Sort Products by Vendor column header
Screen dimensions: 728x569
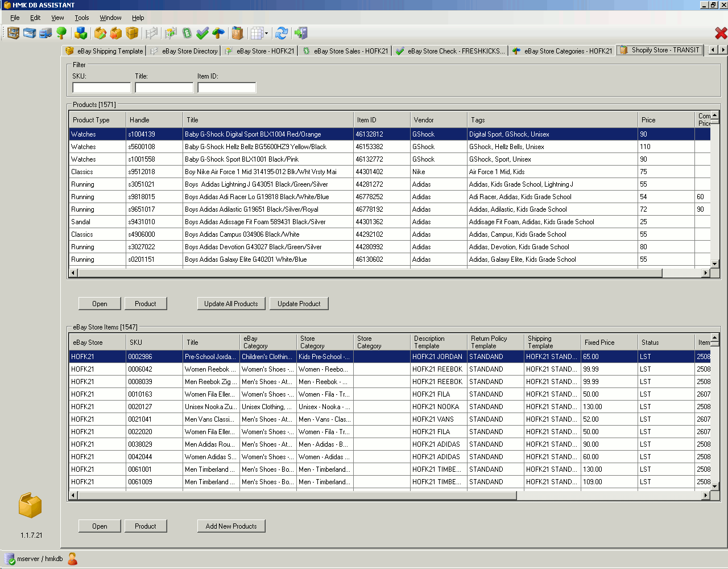pos(439,120)
